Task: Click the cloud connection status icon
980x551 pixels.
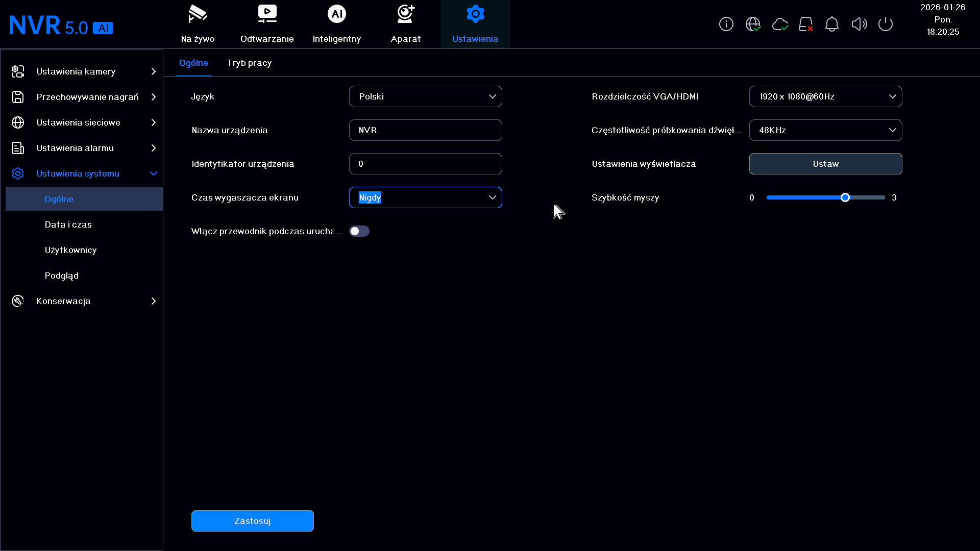Action: tap(780, 24)
